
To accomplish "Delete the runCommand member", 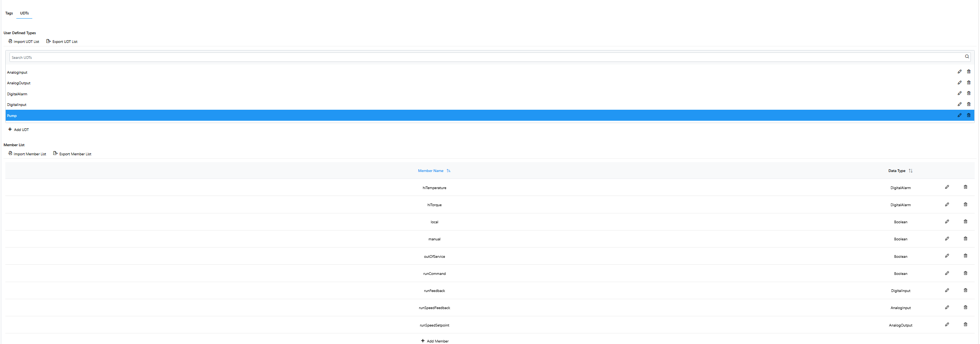I will tap(965, 273).
